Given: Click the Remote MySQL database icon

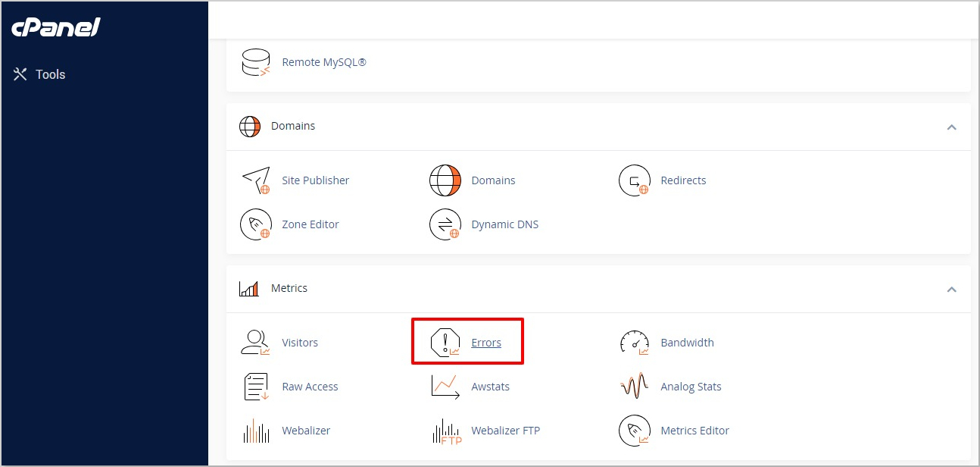Looking at the screenshot, I should pos(255,62).
